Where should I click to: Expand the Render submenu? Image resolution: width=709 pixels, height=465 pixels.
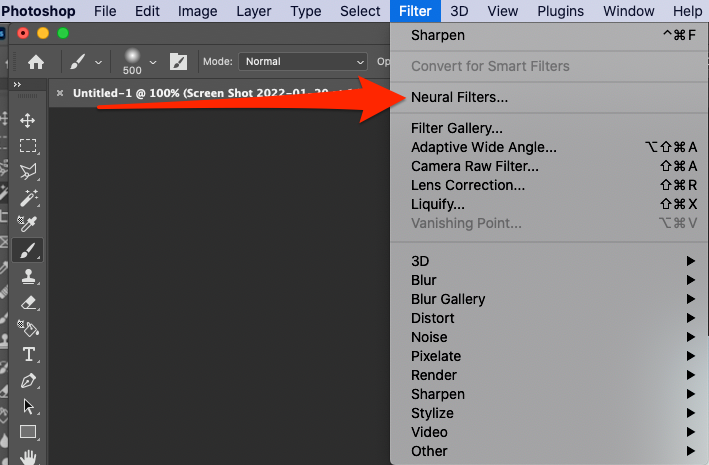(x=549, y=375)
